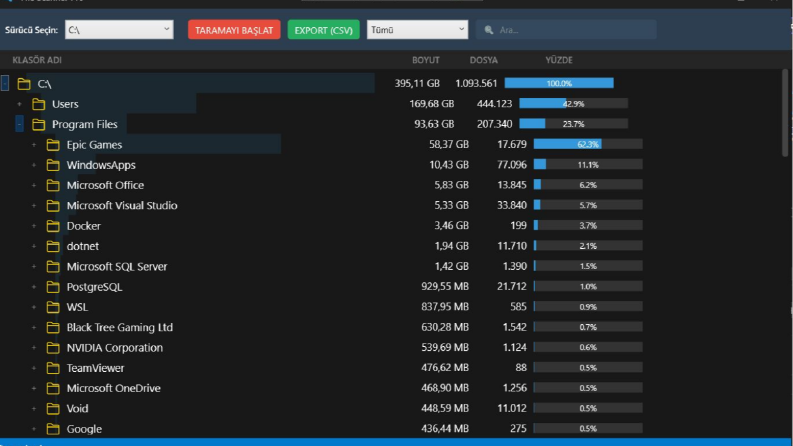Click the Black Tree Gaming Ltd folder icon

pos(53,328)
